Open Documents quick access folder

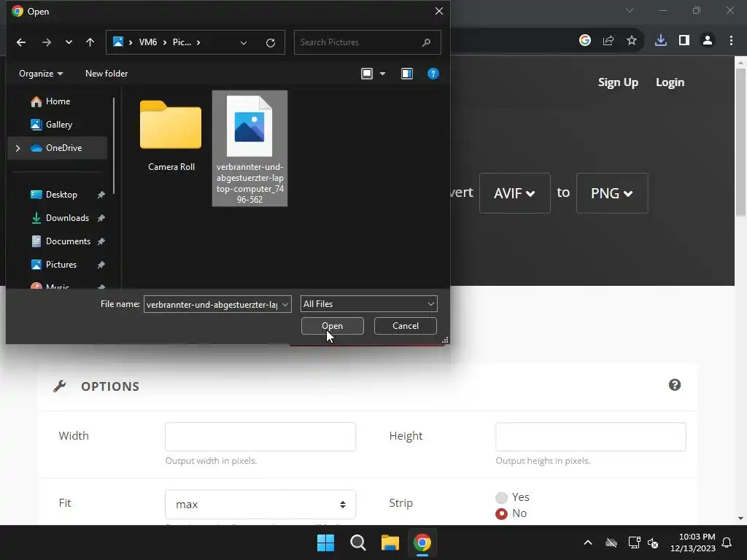(x=68, y=241)
